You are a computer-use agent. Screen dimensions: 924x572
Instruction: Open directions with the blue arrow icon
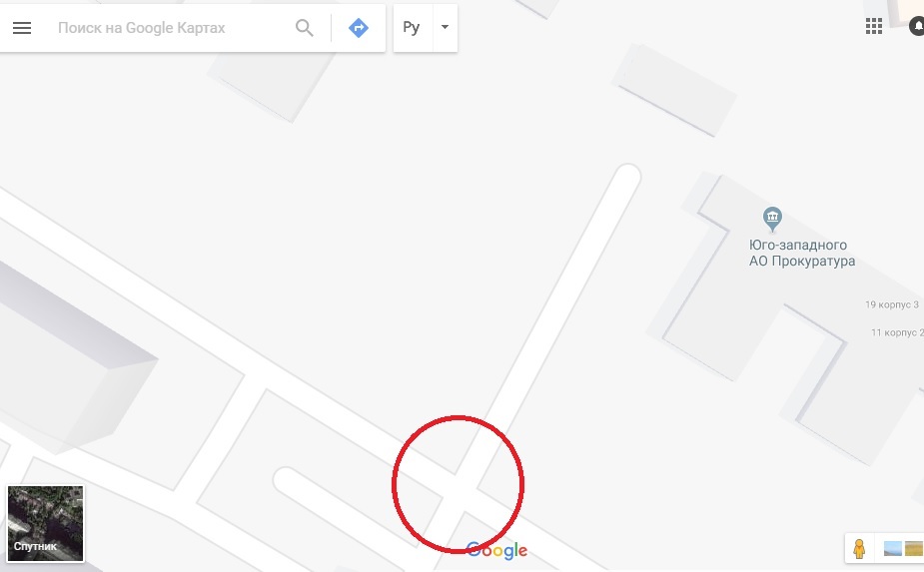coord(359,28)
